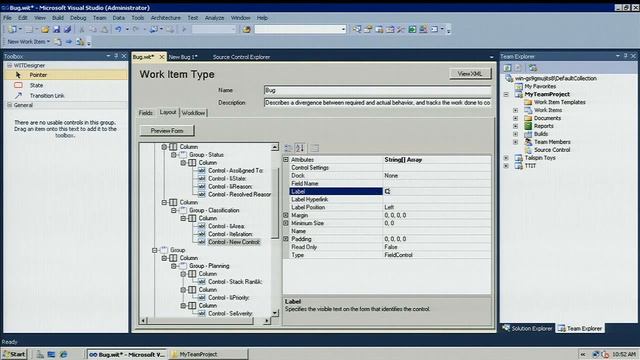
Task: Click the View XML button
Action: click(470, 74)
